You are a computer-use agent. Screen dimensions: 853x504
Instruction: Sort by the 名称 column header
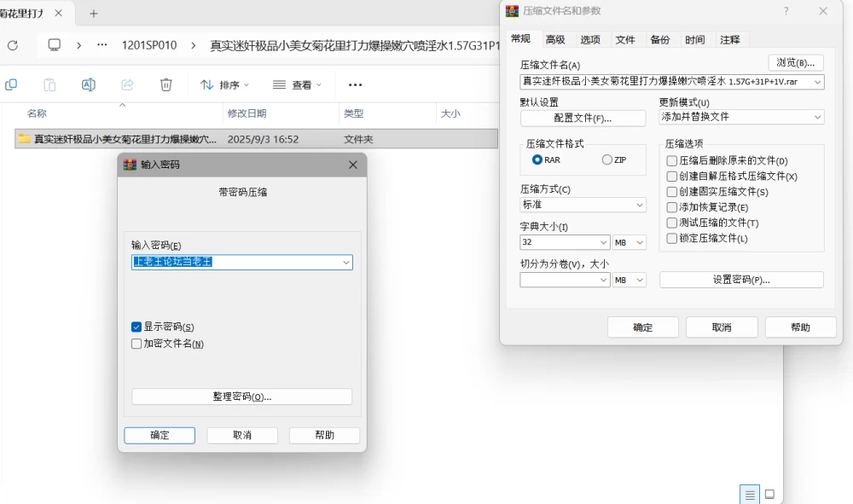[x=37, y=113]
